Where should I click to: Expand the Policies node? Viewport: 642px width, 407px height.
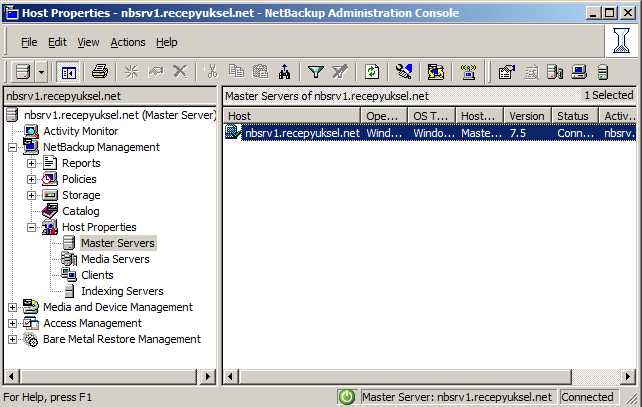[x=31, y=179]
